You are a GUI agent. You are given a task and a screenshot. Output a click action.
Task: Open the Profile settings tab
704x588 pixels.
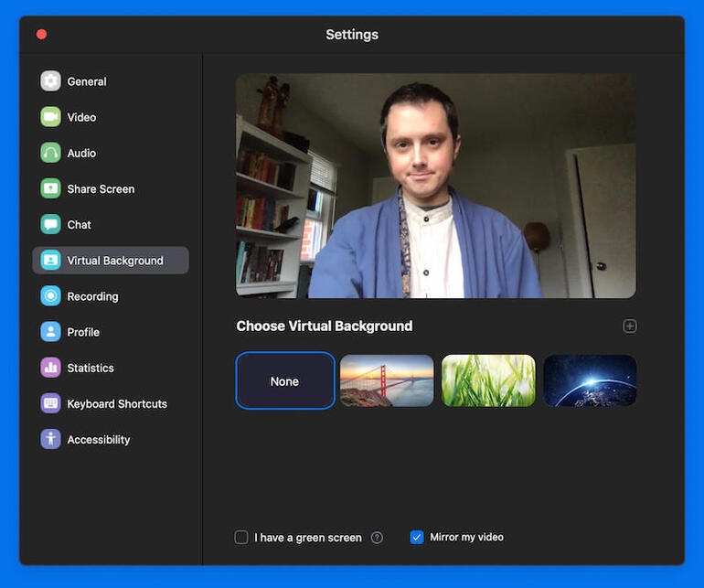pos(82,332)
